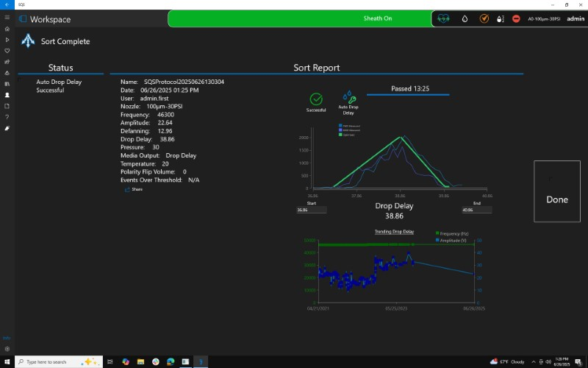
Task: Click the Defanning value 12.96
Action: [165, 131]
